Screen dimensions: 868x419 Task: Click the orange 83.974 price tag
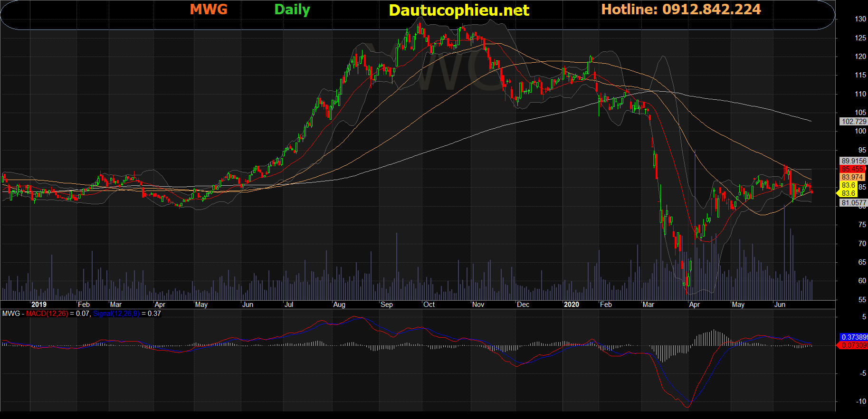pos(852,177)
